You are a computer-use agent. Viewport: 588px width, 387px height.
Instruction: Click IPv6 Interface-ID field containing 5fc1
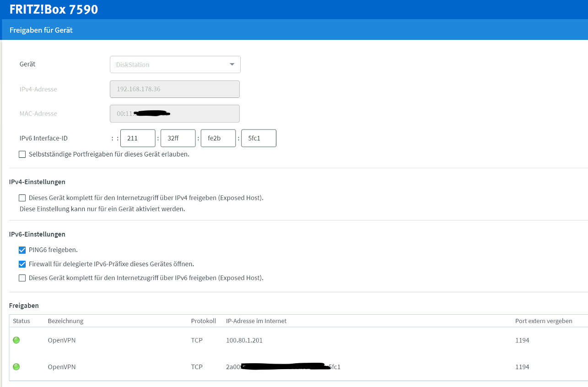tap(259, 138)
